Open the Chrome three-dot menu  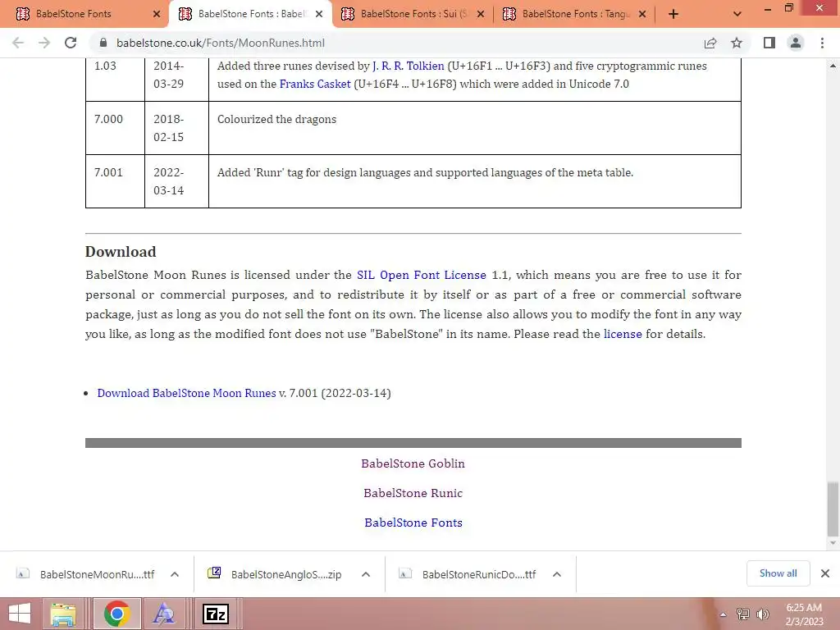822,43
